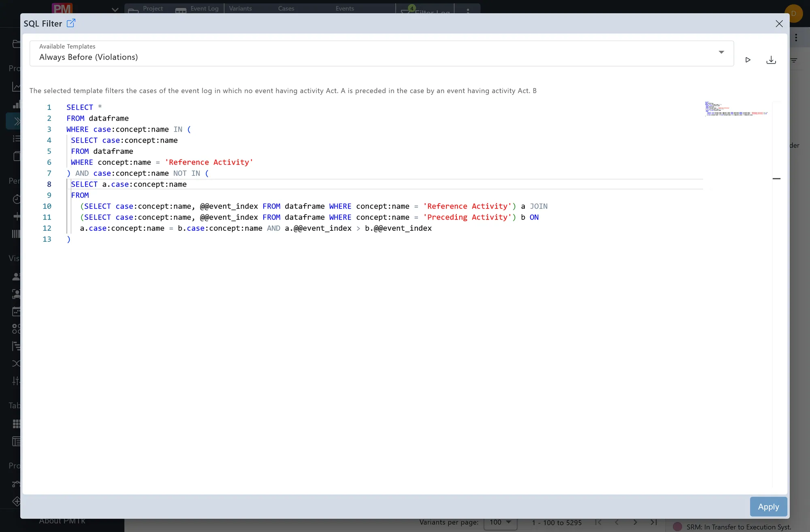Image resolution: width=810 pixels, height=532 pixels.
Task: Apply the SQL filter
Action: [x=768, y=506]
